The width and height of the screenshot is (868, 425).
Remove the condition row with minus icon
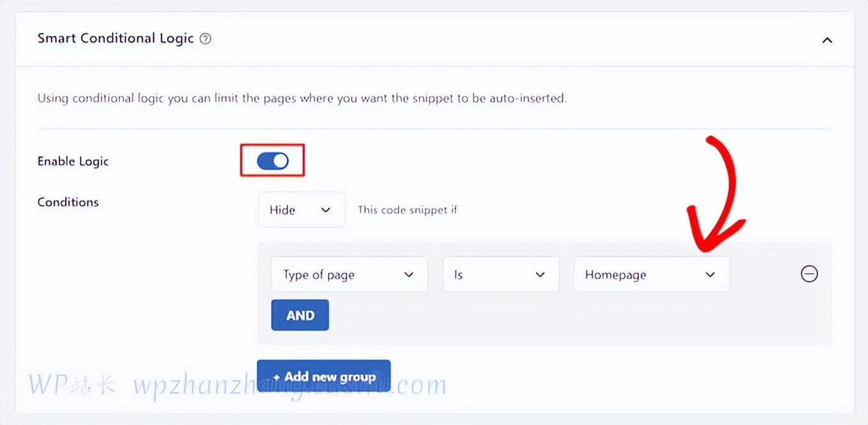click(809, 274)
